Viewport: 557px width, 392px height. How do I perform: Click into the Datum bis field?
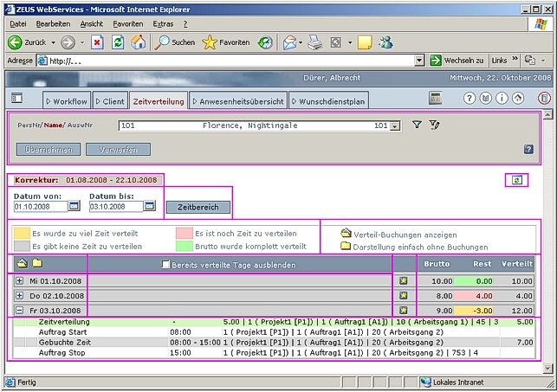[116, 207]
